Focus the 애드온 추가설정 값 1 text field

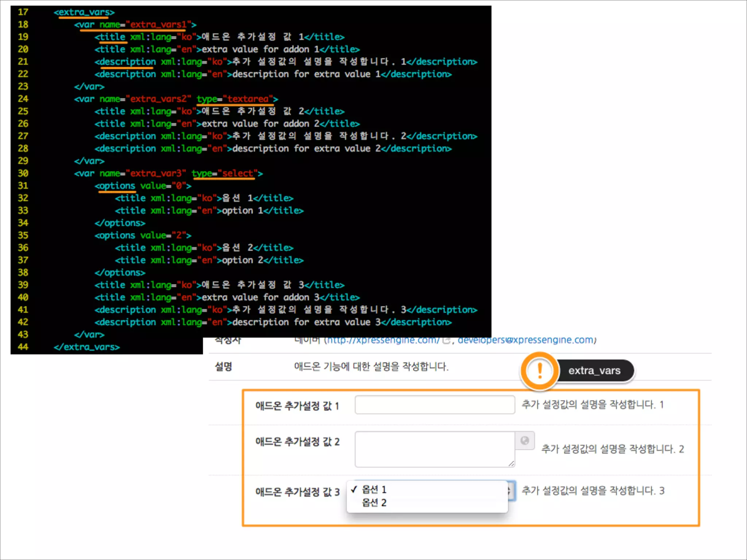pyautogui.click(x=434, y=405)
